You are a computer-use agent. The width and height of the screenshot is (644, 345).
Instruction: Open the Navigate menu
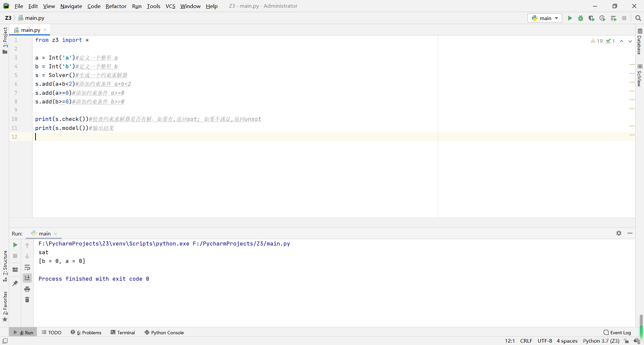coord(71,6)
